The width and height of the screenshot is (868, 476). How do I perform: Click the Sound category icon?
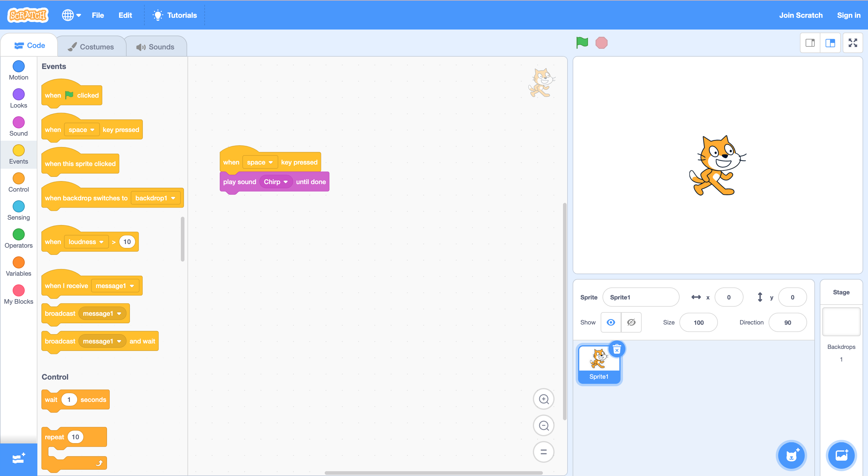point(18,125)
